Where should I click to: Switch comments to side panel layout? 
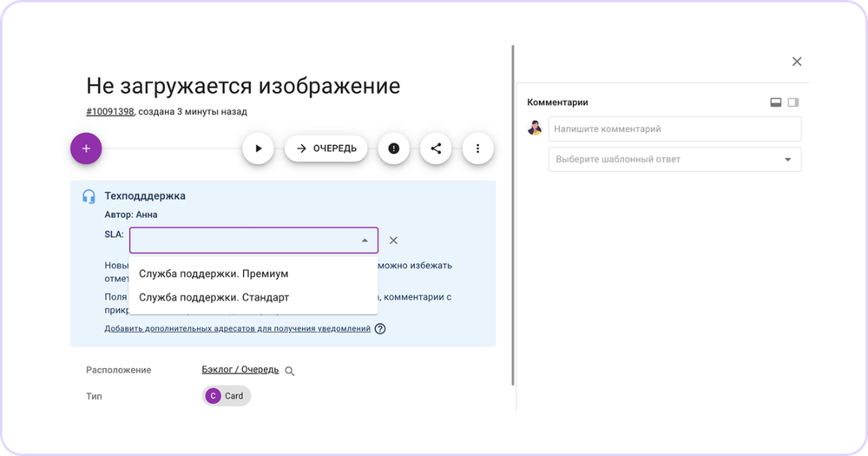click(x=793, y=102)
